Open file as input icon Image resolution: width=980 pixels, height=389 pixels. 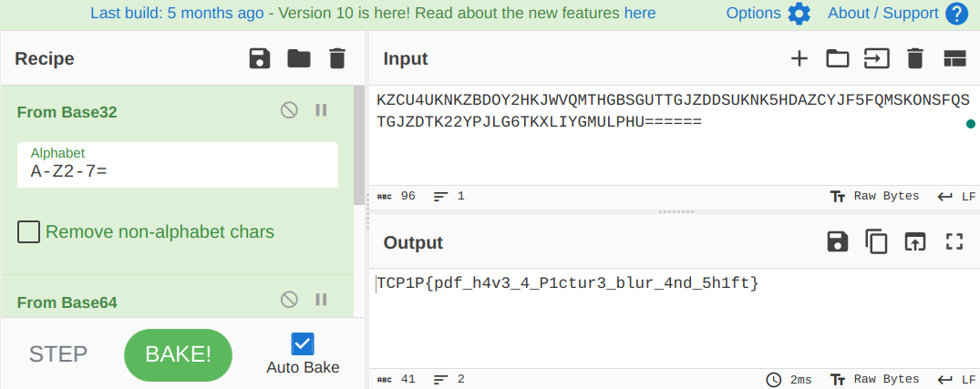tap(876, 58)
